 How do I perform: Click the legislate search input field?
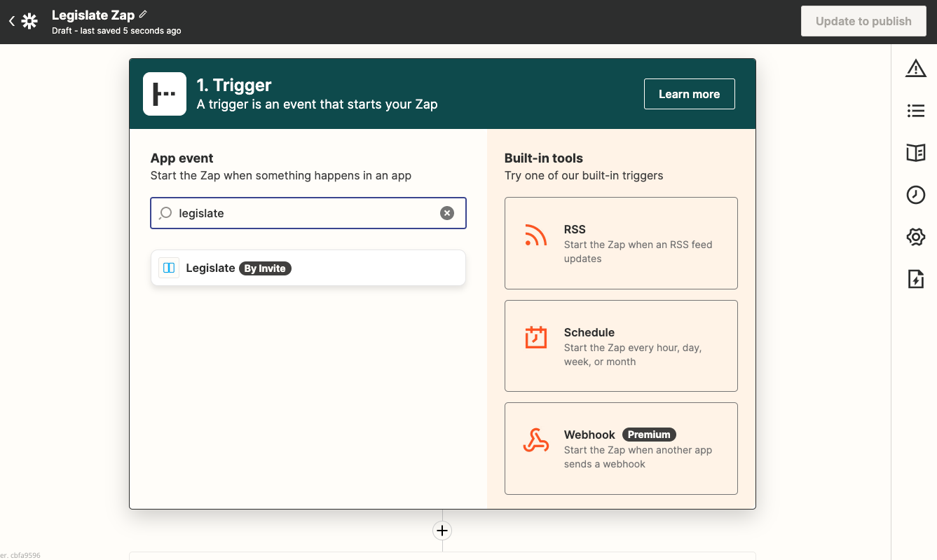[308, 213]
